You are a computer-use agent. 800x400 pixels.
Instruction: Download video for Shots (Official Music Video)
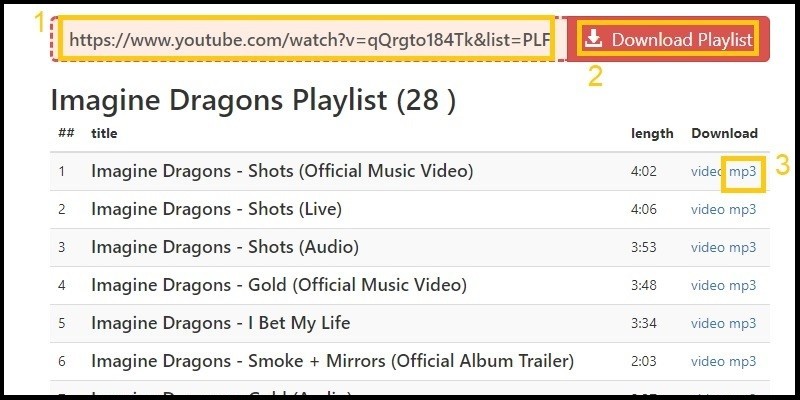(707, 171)
